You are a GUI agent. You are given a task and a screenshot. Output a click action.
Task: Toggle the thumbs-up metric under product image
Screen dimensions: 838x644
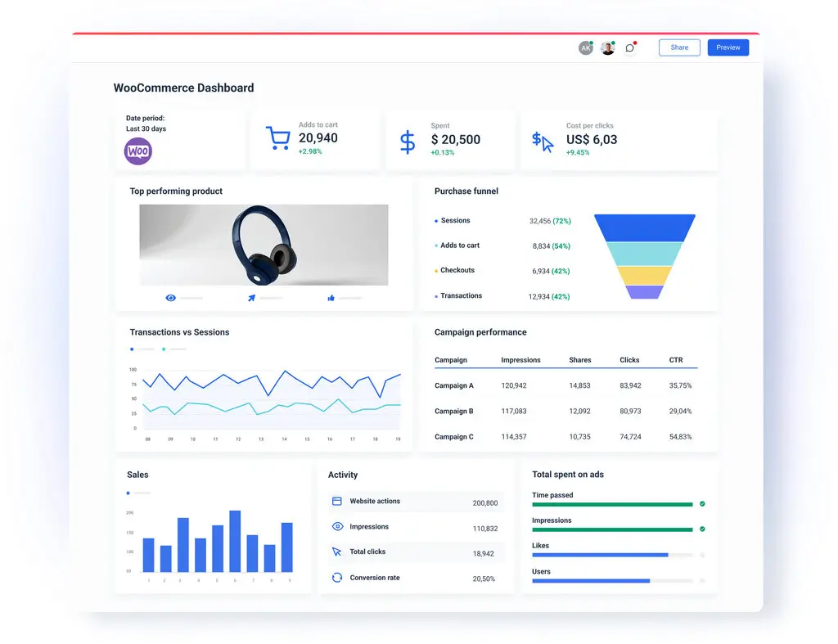pos(331,298)
